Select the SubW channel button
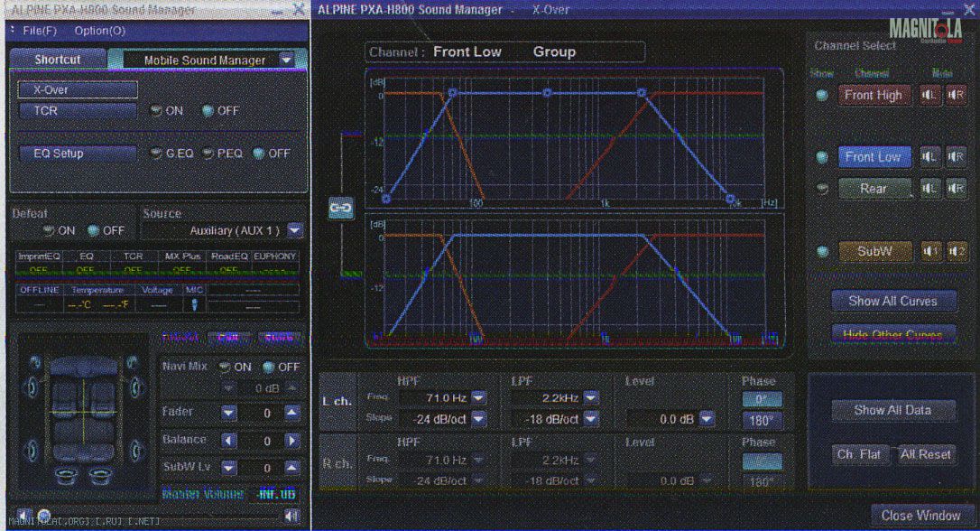This screenshot has width=980, height=531. 874,251
